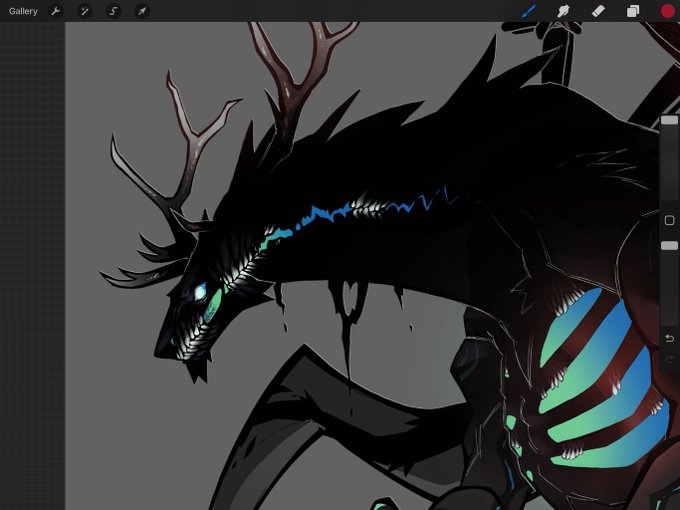Click the brush opacity slider handle

click(x=669, y=246)
